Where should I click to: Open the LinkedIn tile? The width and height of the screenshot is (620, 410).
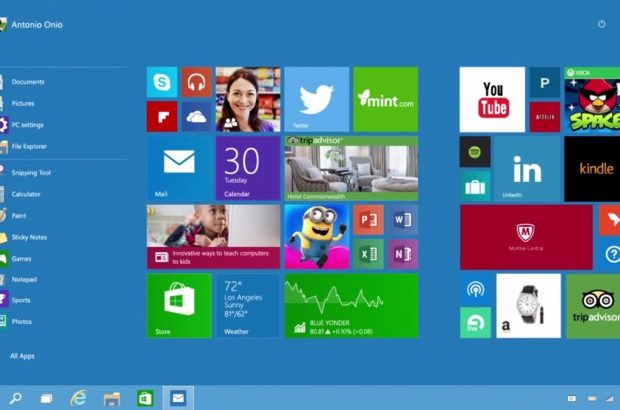526,169
